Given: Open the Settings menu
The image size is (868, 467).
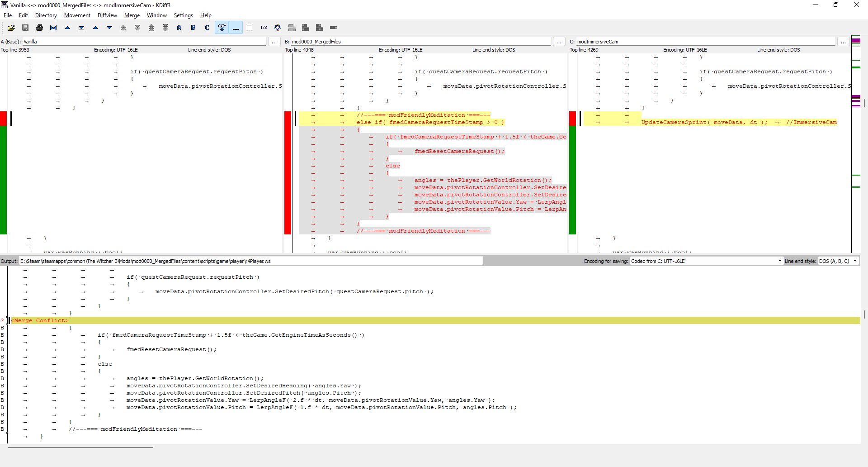Looking at the screenshot, I should point(184,15).
